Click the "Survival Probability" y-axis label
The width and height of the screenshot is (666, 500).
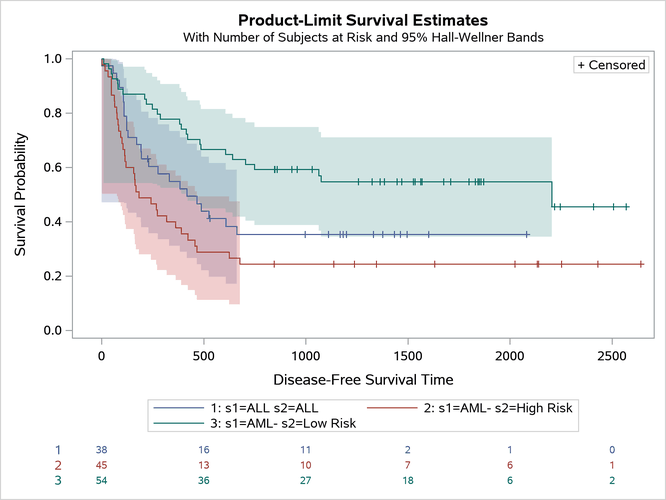(20, 195)
